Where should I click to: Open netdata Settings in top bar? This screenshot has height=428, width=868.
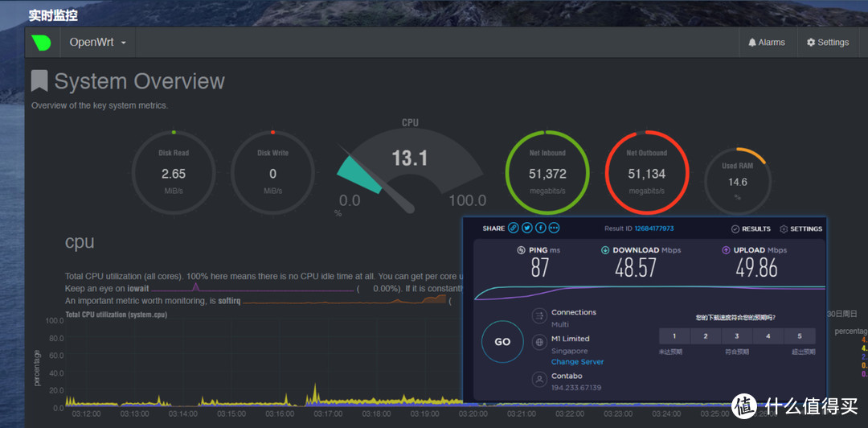pyautogui.click(x=827, y=43)
